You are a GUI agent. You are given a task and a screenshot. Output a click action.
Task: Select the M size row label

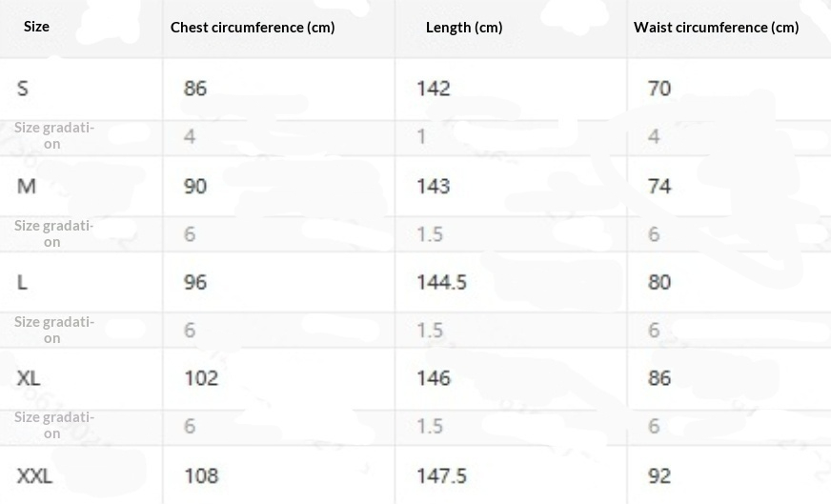[x=27, y=186]
